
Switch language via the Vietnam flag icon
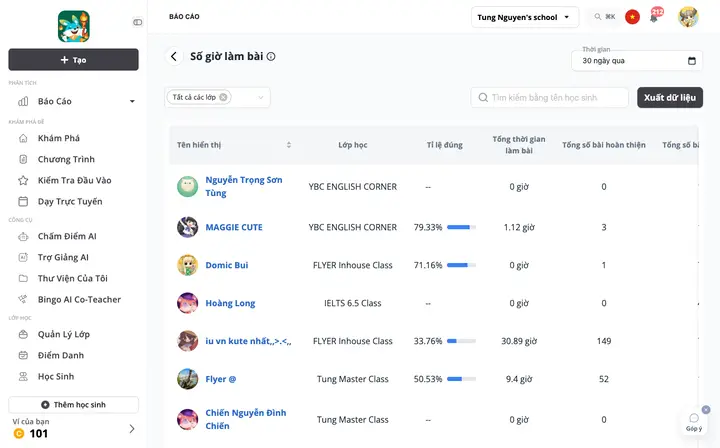pos(632,17)
